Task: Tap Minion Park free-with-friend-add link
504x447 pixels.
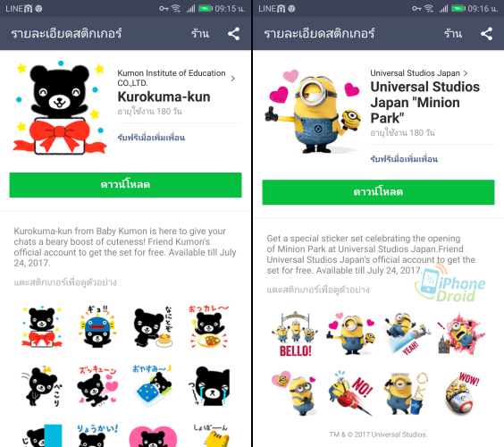Action: coord(404,159)
